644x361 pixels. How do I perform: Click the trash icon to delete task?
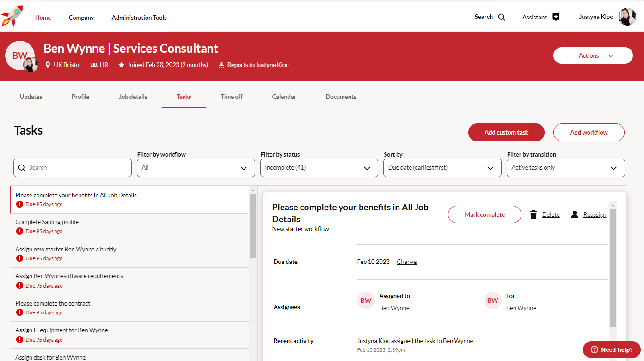534,214
